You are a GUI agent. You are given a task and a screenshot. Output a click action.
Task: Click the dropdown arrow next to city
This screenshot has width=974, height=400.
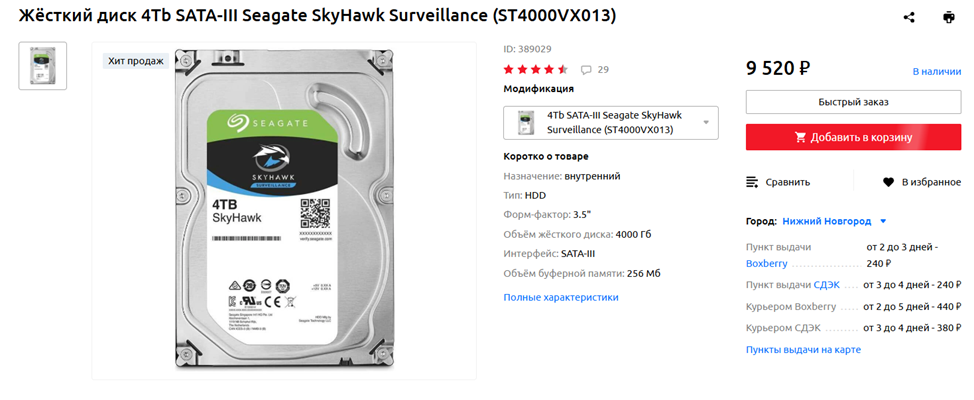pos(883,221)
